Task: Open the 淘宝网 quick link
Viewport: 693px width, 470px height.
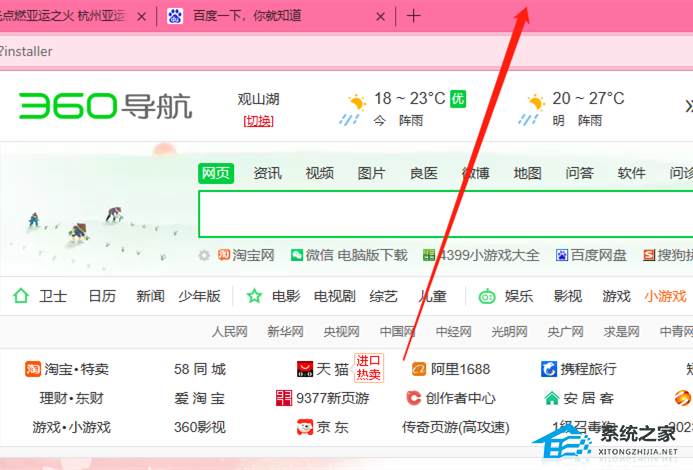Action: point(246,255)
